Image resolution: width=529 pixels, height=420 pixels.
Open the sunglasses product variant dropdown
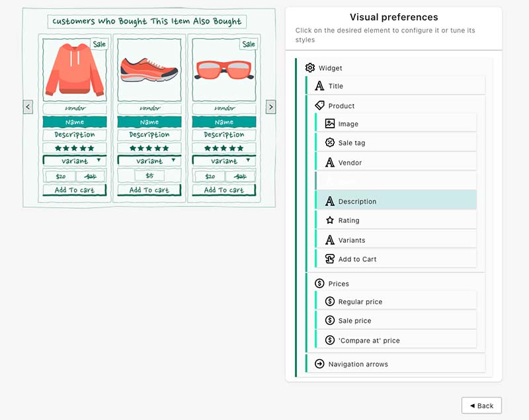coord(224,161)
